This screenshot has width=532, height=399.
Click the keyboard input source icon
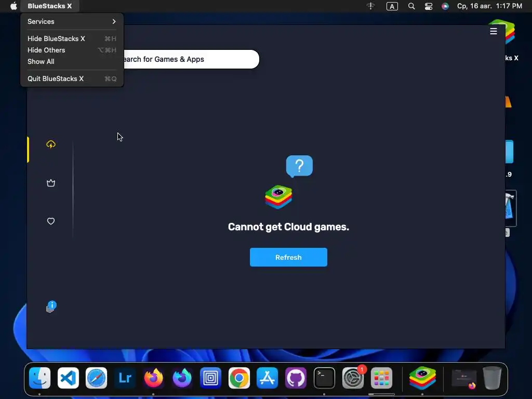coord(392,6)
